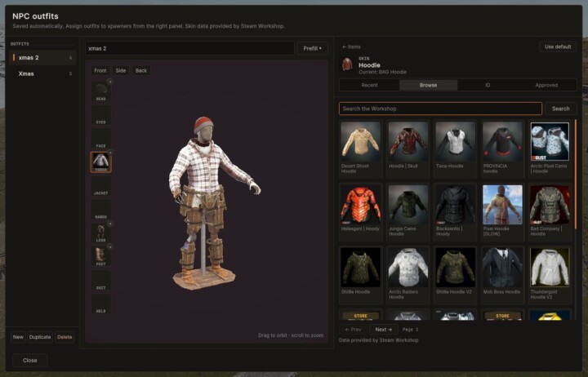Viewport: 588px width, 377px height.
Task: Choose the Jungle Camo Hoodie skin
Action: click(x=408, y=211)
